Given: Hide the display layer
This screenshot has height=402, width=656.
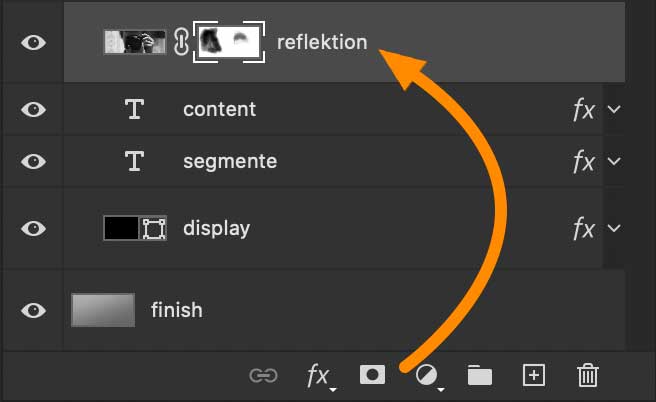Looking at the screenshot, I should [33, 228].
